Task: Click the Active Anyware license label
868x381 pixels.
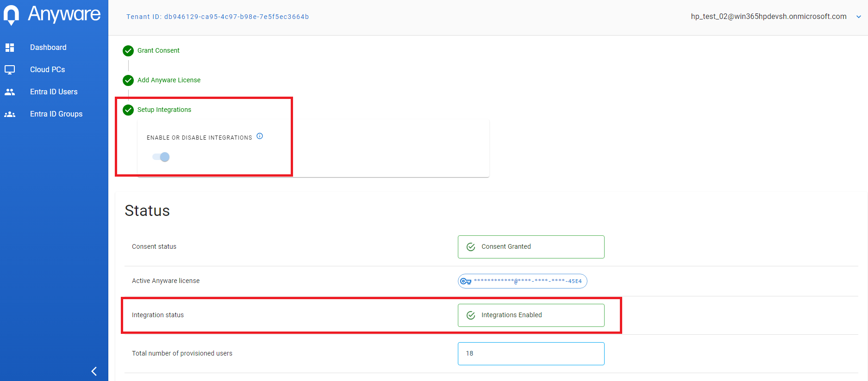Action: (x=166, y=281)
